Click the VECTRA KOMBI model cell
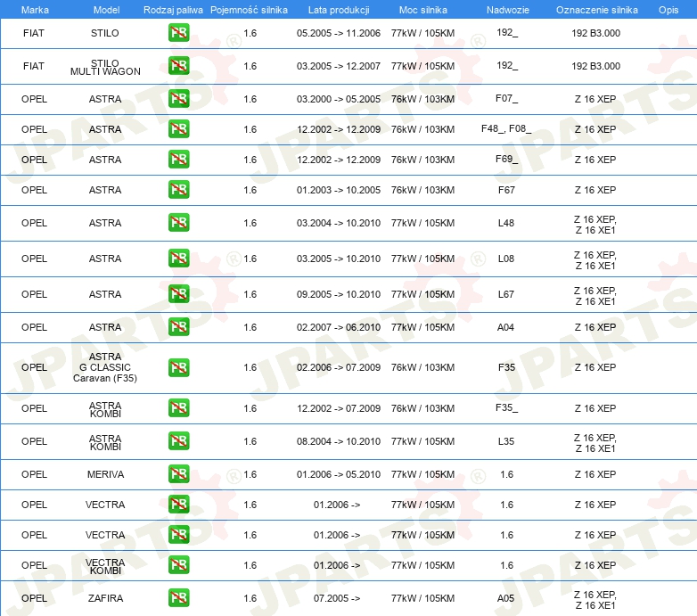This screenshot has height=616, width=697. [105, 566]
